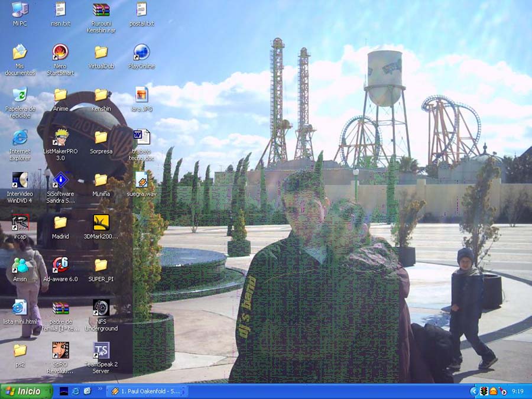
Task: Click the taskbar clock showing 9:19
Action: tap(517, 391)
